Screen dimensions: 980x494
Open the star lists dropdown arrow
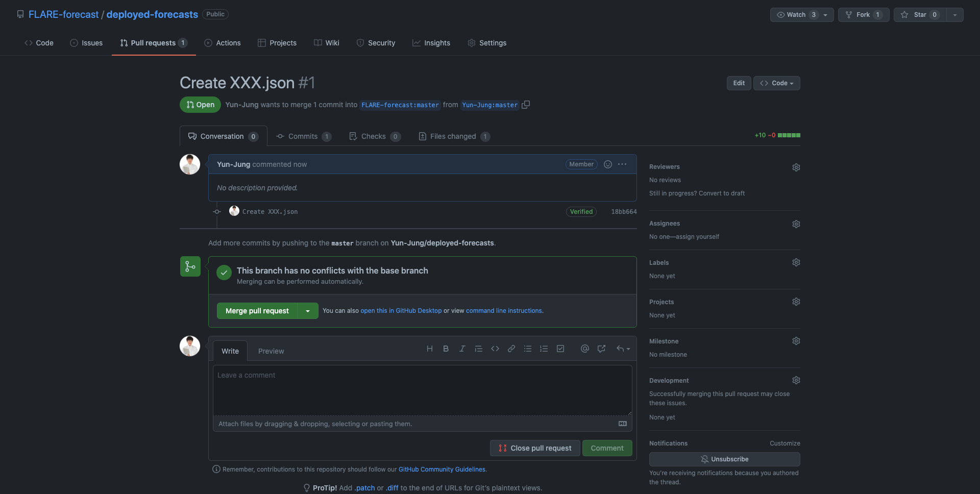point(955,15)
